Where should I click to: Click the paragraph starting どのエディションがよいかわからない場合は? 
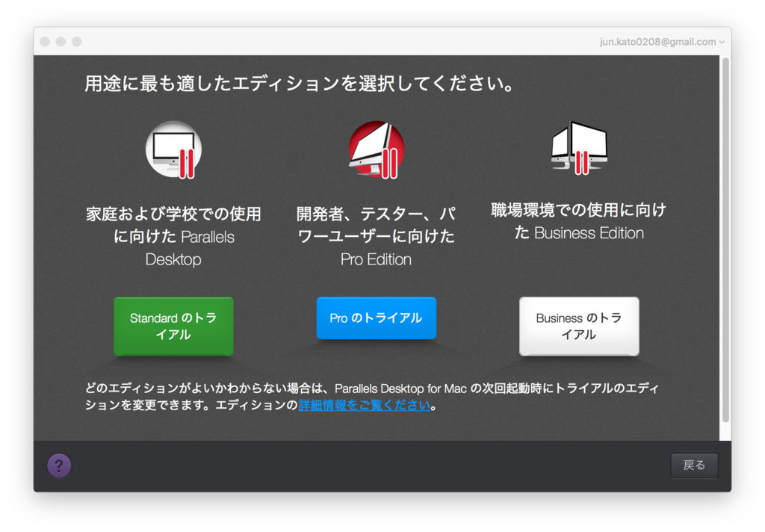[x=372, y=397]
